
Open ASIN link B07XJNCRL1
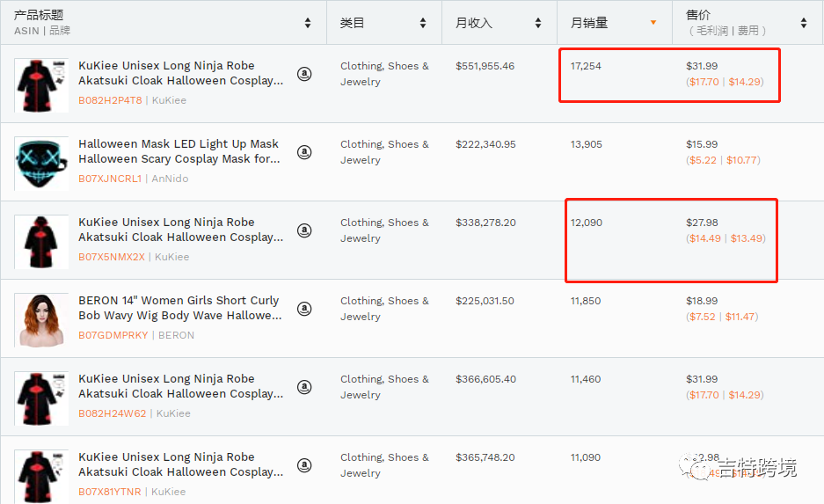pyautogui.click(x=110, y=179)
